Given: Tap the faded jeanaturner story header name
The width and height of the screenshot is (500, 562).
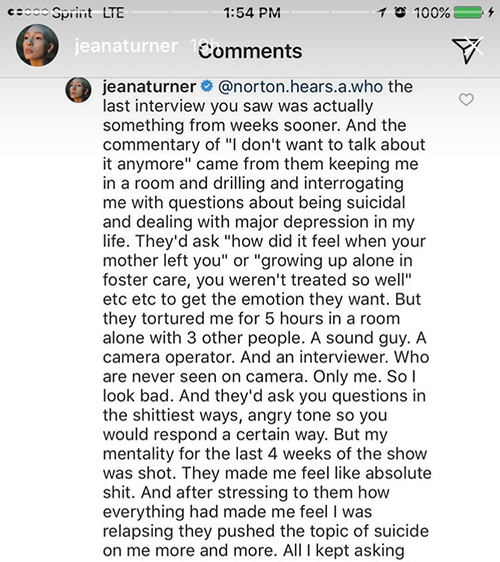Looking at the screenshot, I should (x=126, y=46).
